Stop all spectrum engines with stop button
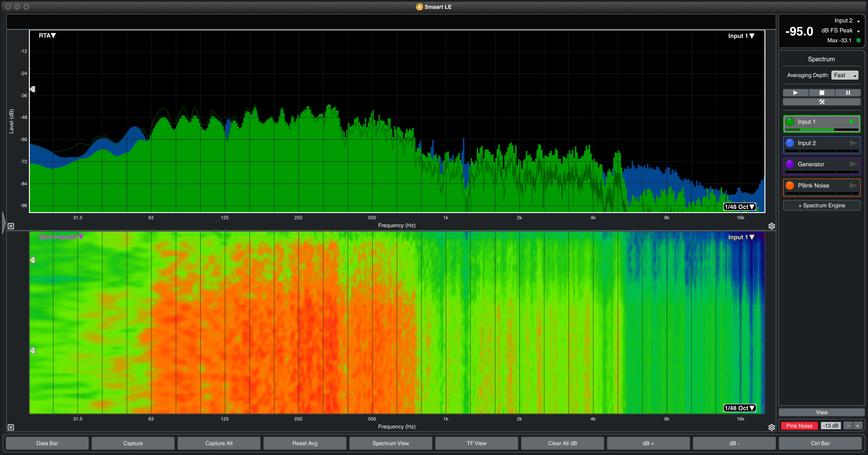Screen dimensions: 868x455 (x=822, y=93)
